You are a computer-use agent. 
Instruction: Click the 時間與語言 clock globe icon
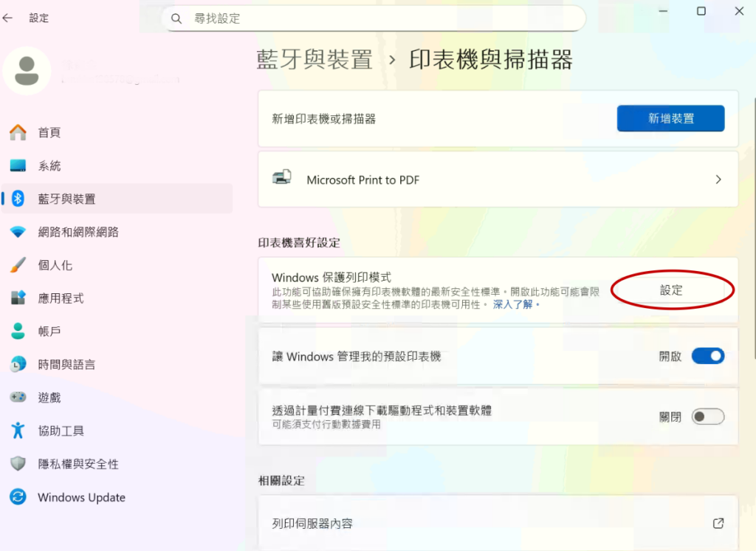[18, 364]
